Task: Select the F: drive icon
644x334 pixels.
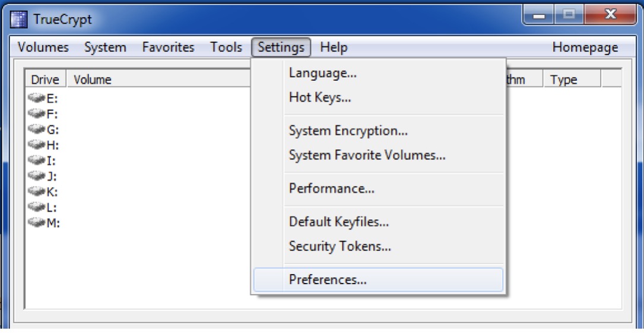Action: coord(36,114)
